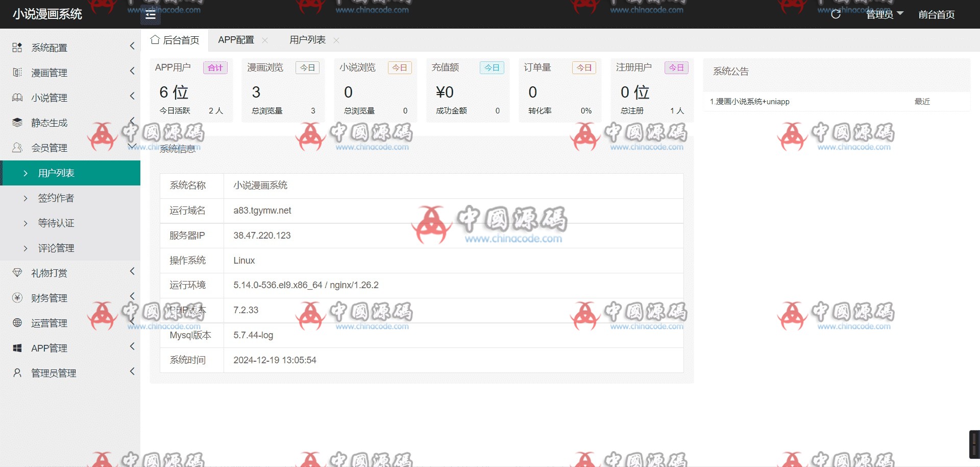Expand the 管理员管理 menu chevron
The width and height of the screenshot is (980, 467).
point(132,371)
